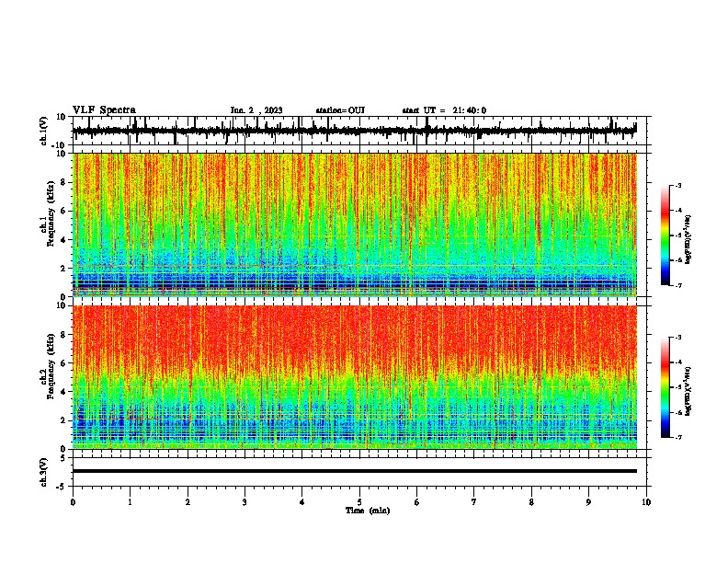This screenshot has width=728, height=563.
Task: Click the "-7" label on the ch.2 colour bar
Action: [x=677, y=438]
